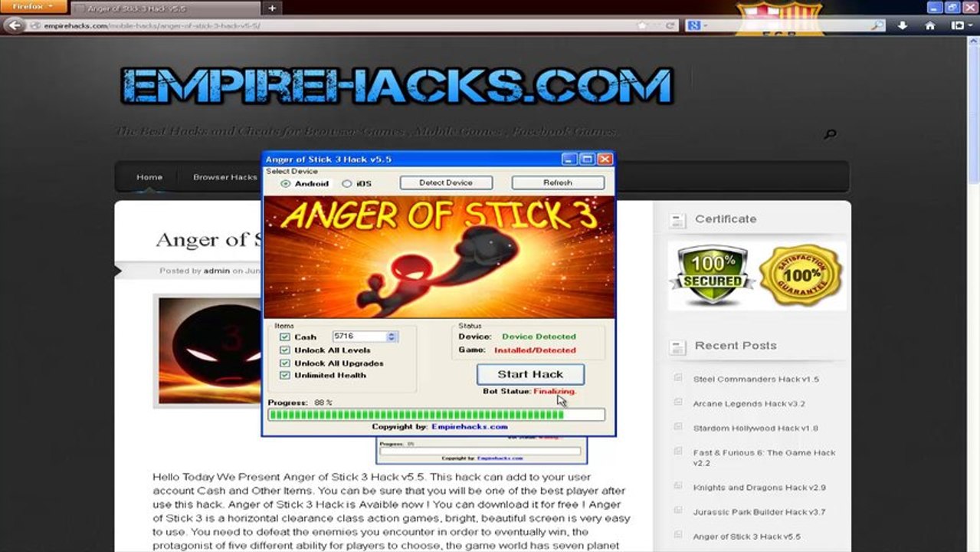Click the Certificate widget icon
Screen dimensions: 980x552
[677, 221]
